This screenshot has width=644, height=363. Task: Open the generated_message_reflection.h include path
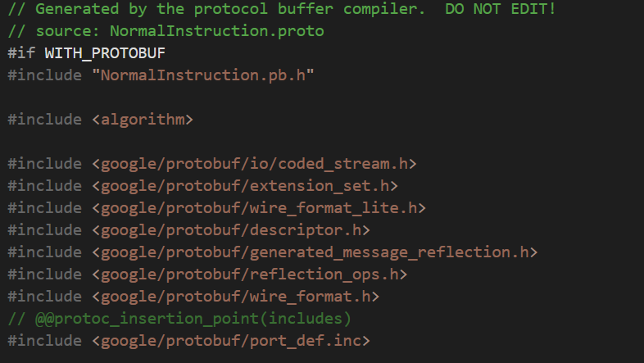pos(315,252)
